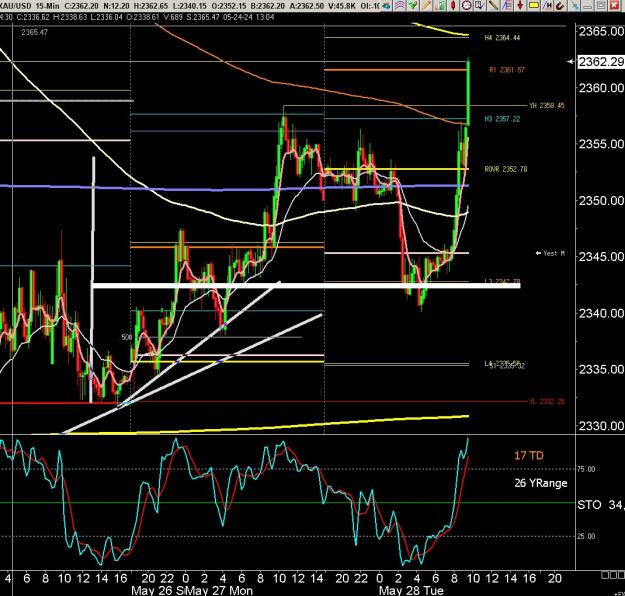Select the red candlestick chart icon

[x=453, y=6]
